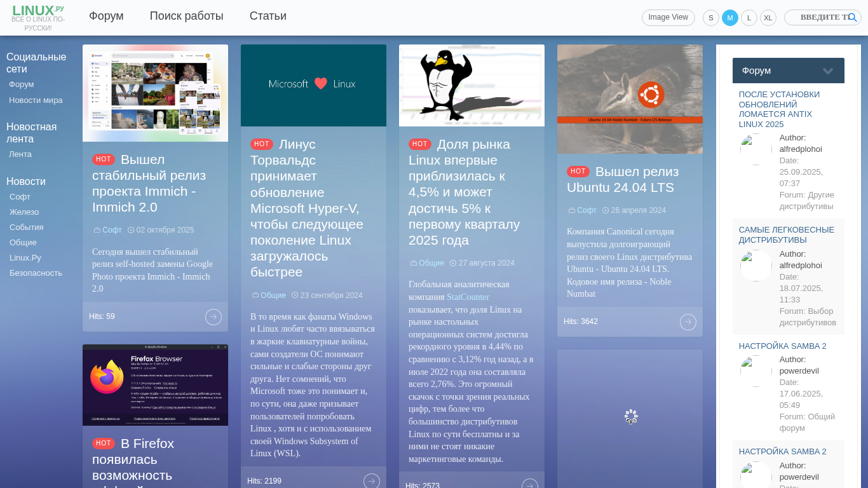Screen dimensions: 868x488
Task: Click the arrow icon on the Ubuntu 24.04 card
Action: pyautogui.click(x=688, y=322)
